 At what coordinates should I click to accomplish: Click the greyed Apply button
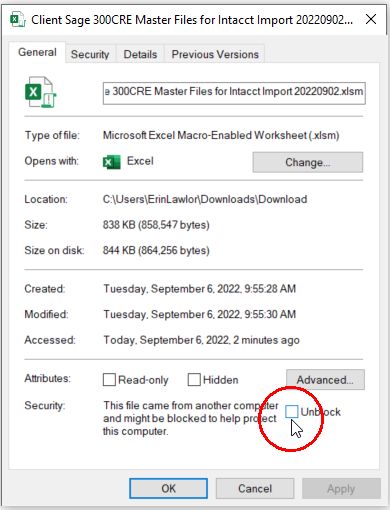tap(341, 489)
